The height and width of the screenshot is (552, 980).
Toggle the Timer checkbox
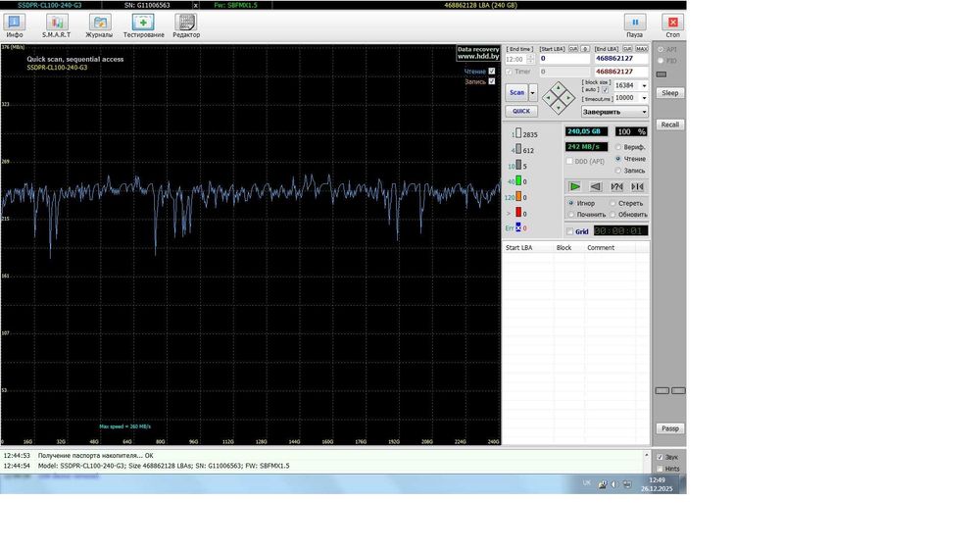[x=509, y=72]
